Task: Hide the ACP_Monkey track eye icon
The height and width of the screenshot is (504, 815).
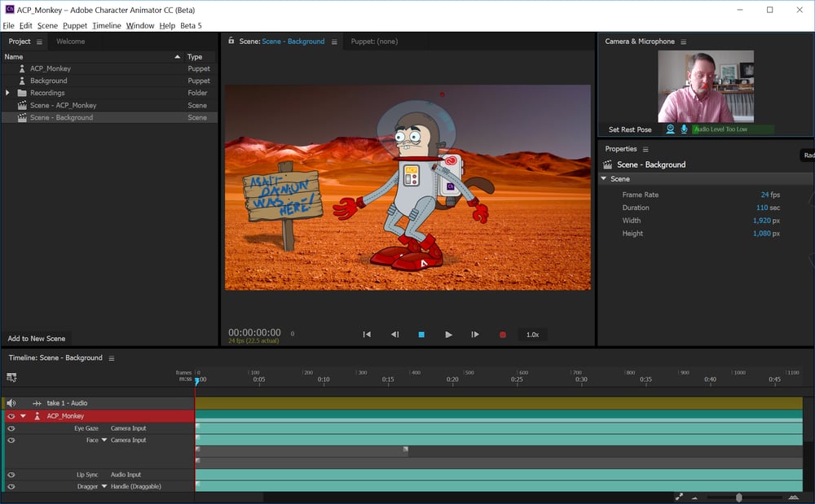Action: [11, 416]
